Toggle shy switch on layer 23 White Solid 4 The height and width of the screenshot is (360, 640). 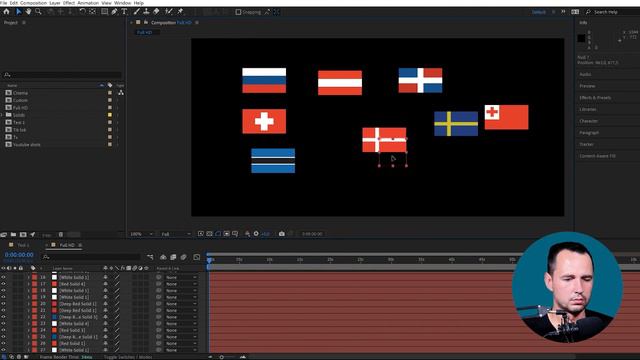tap(105, 324)
